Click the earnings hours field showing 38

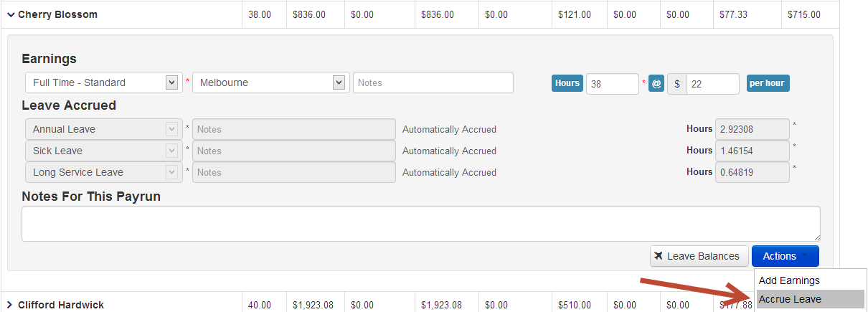click(x=612, y=83)
